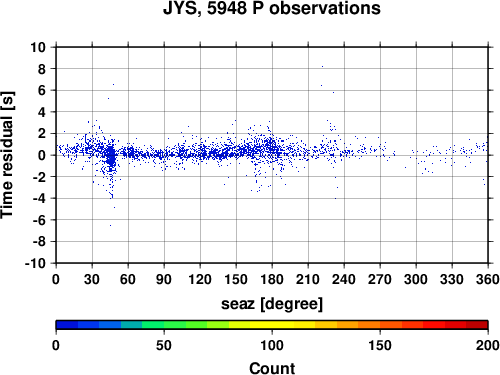Click the 'seaz [degree]' x-axis label

[272, 304]
